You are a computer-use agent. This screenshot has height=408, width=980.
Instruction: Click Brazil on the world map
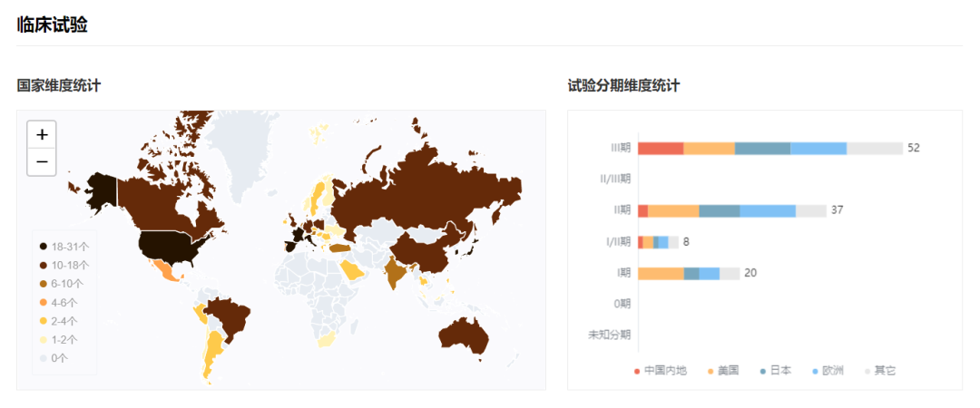click(x=229, y=316)
